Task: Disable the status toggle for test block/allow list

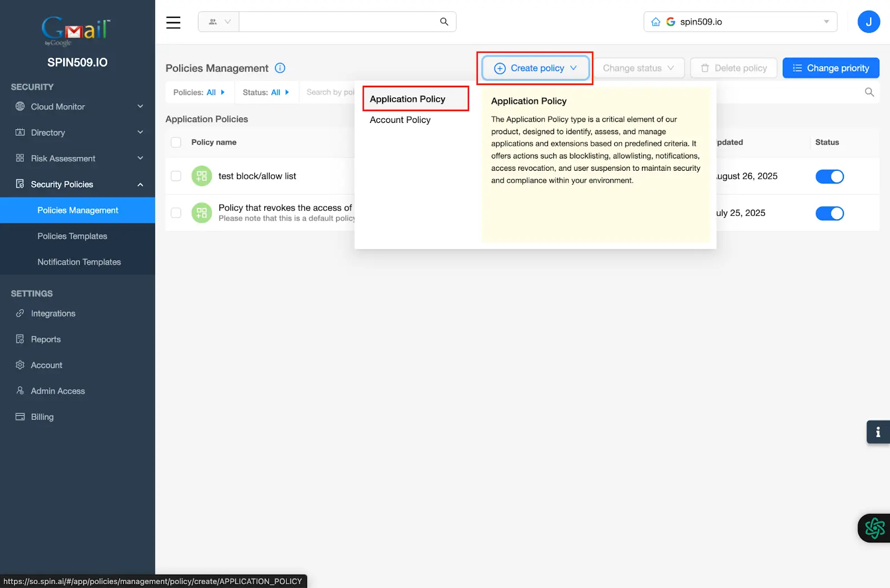Action: (x=829, y=176)
